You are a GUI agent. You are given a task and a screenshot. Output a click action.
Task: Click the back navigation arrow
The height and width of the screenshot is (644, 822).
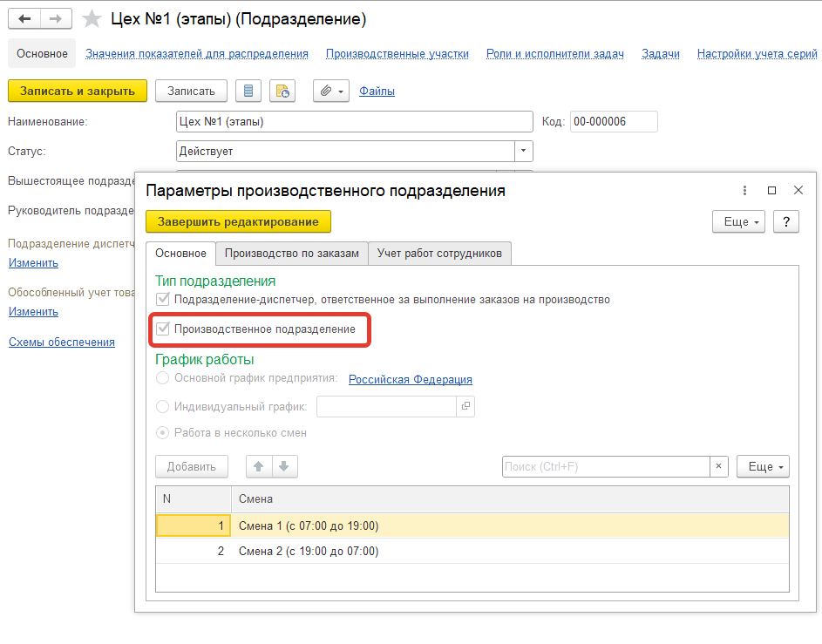click(24, 18)
